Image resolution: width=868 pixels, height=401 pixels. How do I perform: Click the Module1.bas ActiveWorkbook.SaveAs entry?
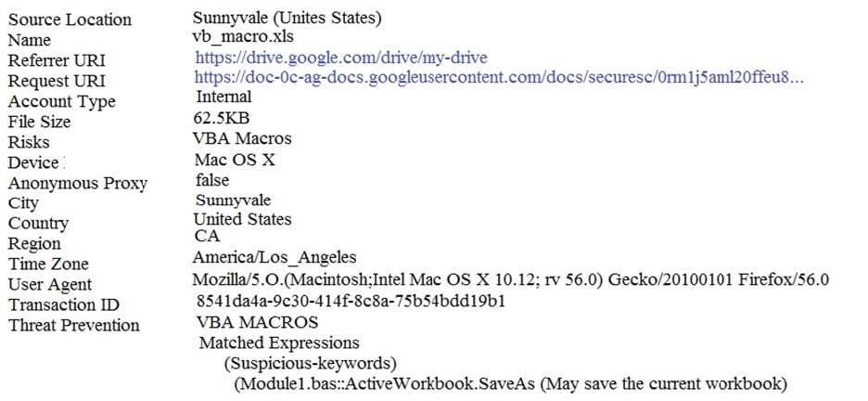coord(510,384)
